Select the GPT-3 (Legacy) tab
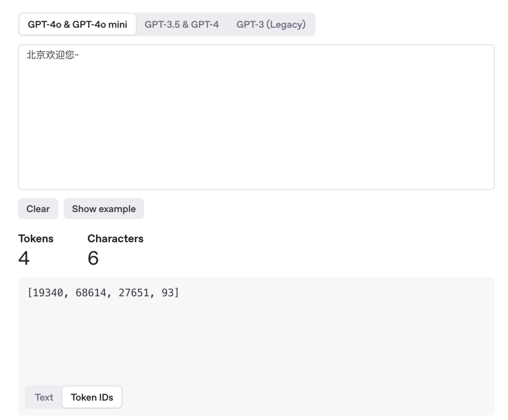 [271, 24]
